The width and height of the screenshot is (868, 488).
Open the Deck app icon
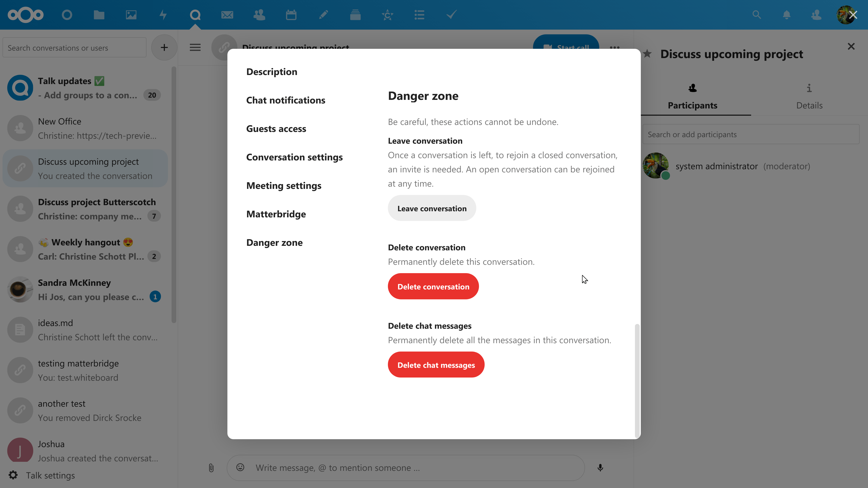tap(355, 15)
